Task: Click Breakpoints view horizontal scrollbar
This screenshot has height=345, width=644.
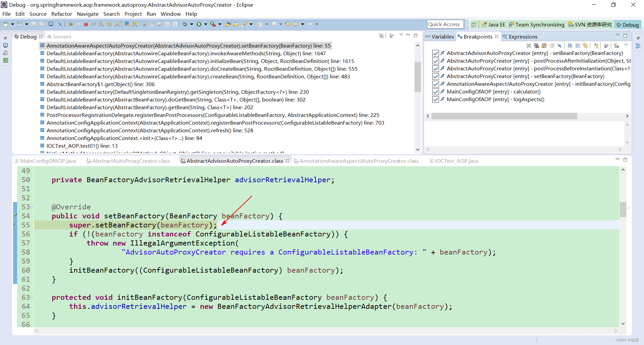Action: [x=504, y=116]
